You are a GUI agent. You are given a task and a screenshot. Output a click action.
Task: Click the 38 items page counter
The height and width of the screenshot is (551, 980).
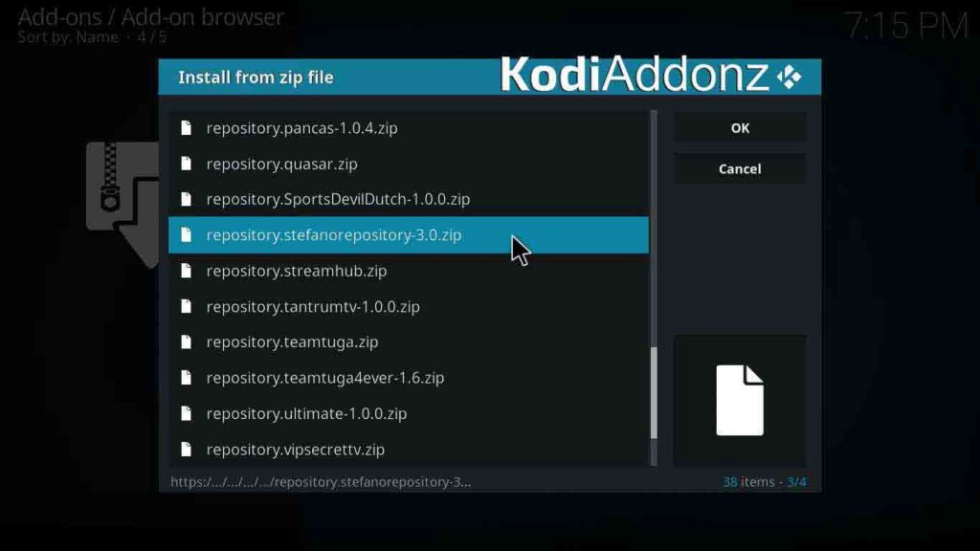[x=765, y=482]
